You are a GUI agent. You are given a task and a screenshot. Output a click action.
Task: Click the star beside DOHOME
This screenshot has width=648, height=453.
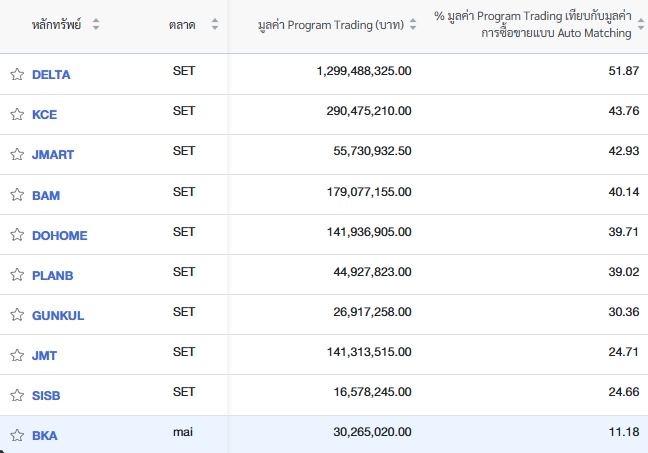coord(17,235)
